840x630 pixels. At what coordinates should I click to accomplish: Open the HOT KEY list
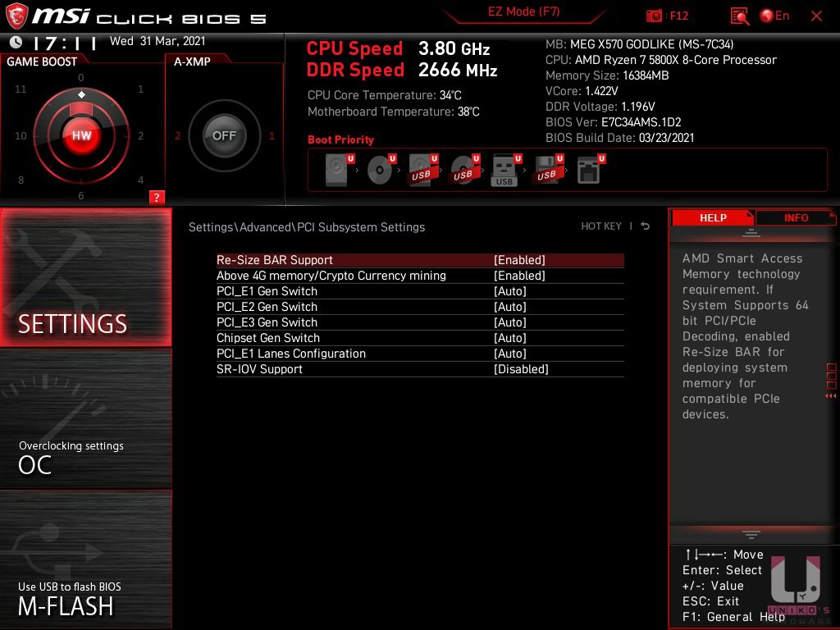[x=601, y=226]
